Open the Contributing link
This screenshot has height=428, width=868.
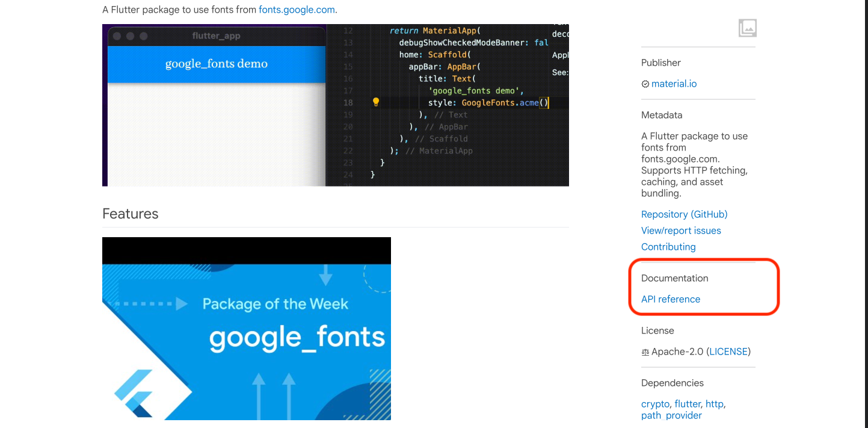tap(668, 247)
